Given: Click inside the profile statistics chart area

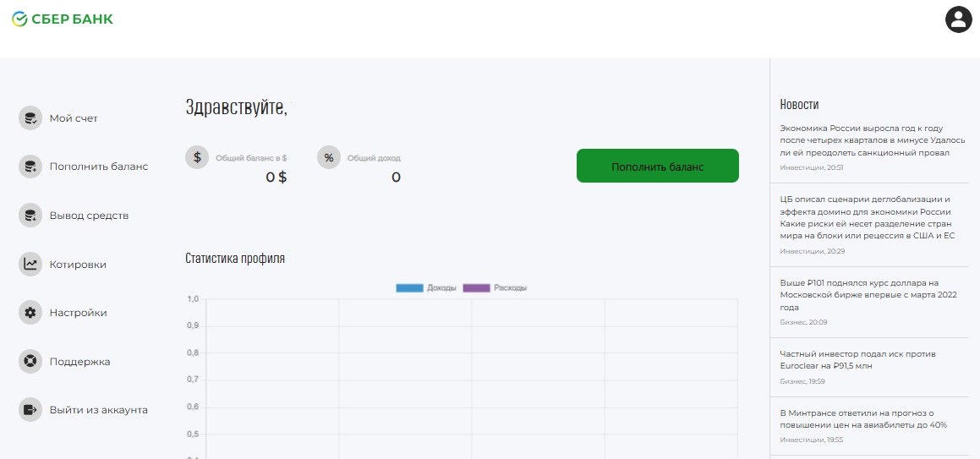Looking at the screenshot, I should click(x=472, y=379).
